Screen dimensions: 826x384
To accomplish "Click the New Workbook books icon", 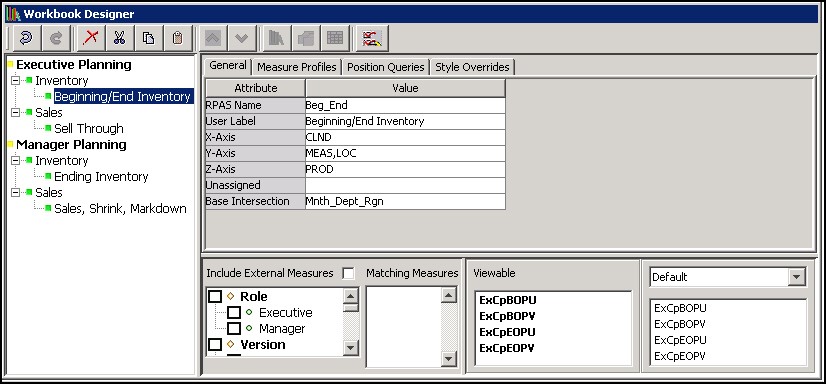I will (276, 38).
